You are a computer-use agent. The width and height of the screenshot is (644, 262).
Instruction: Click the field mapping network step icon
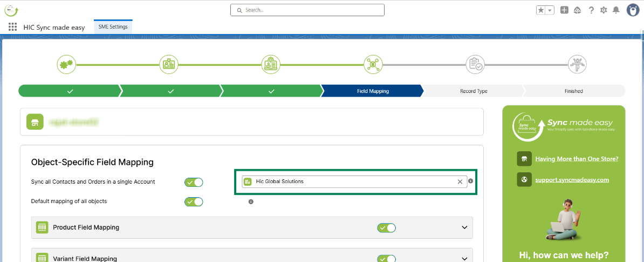373,64
